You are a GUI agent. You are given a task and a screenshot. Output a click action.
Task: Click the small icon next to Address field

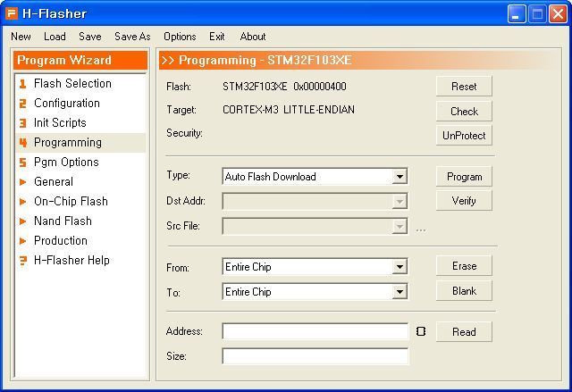pos(421,331)
